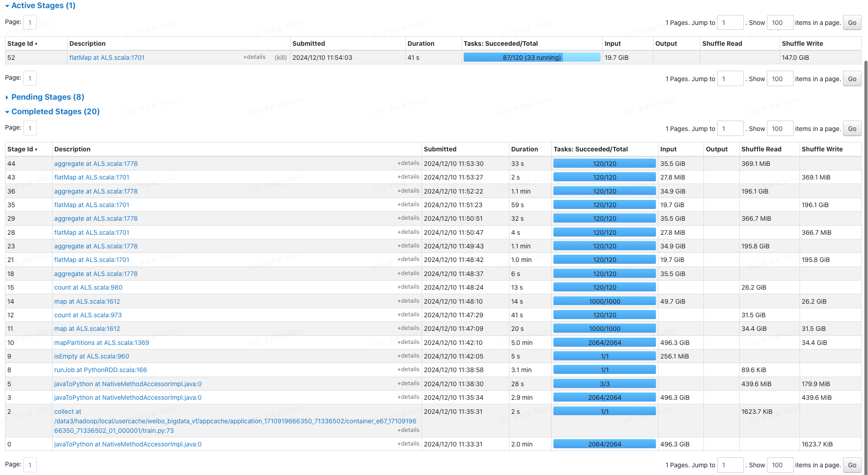Focus the Completed Stages items-per-page field
868x475 pixels.
click(x=780, y=129)
